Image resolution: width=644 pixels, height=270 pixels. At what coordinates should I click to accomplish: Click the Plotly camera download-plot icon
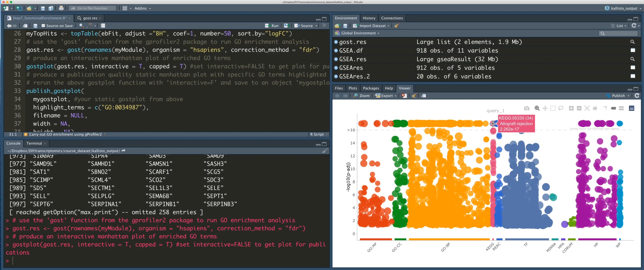527,108
